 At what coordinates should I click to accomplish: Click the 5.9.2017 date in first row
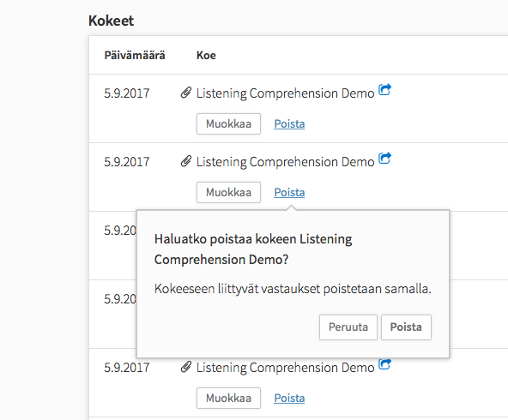point(127,93)
